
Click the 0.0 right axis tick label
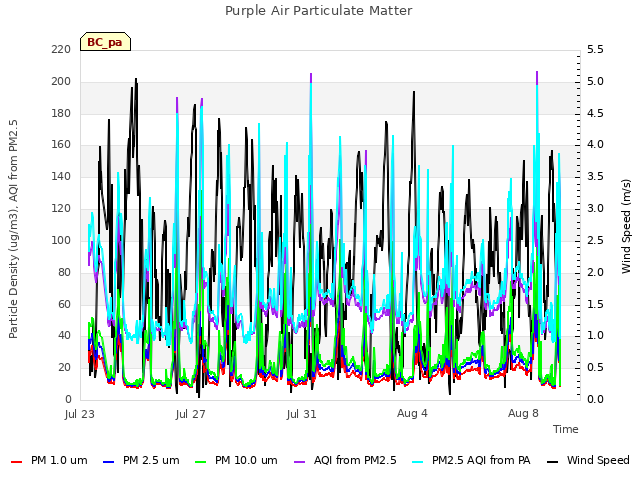(x=596, y=399)
